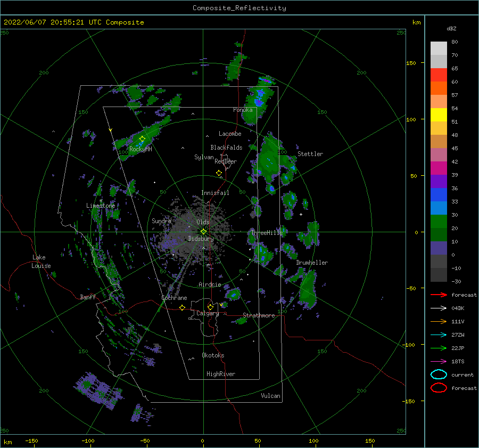Click the magenta 18TS arrow icon

coord(439,362)
